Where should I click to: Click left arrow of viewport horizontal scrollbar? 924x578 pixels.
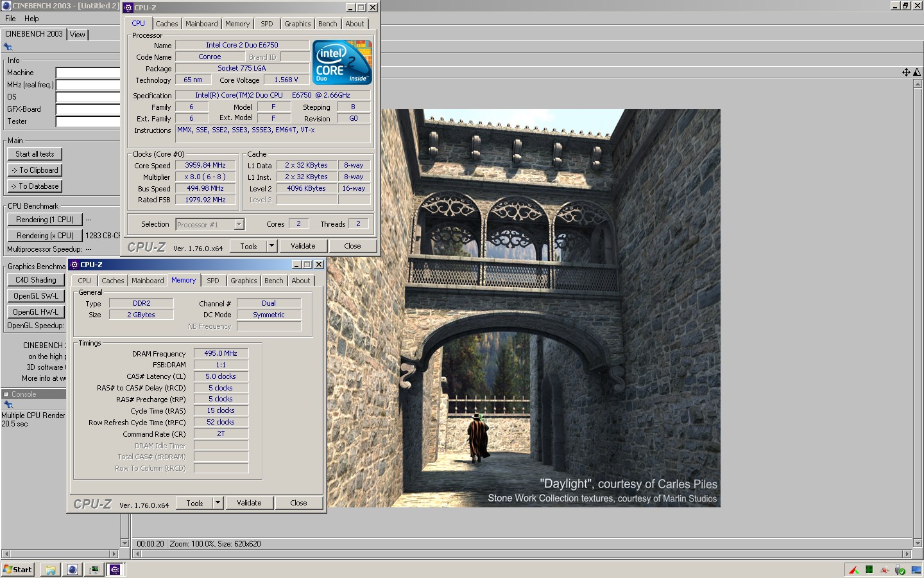point(137,554)
